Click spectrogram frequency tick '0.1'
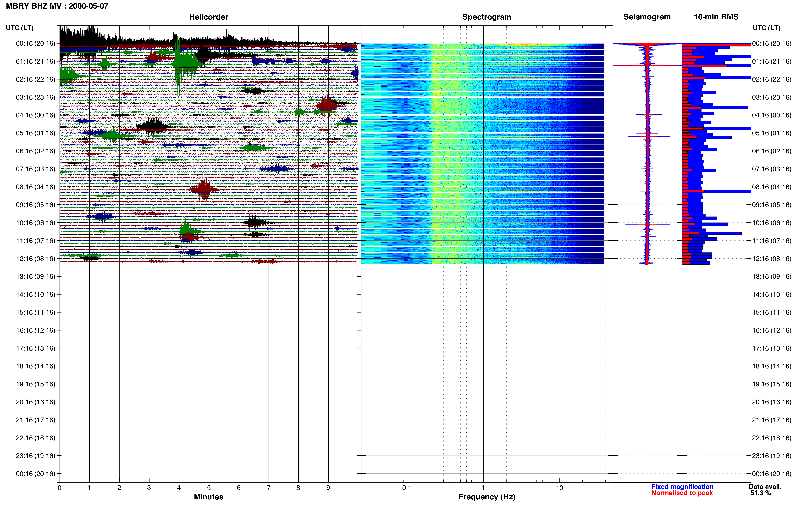This screenshot has height=508, width=812. [x=407, y=487]
